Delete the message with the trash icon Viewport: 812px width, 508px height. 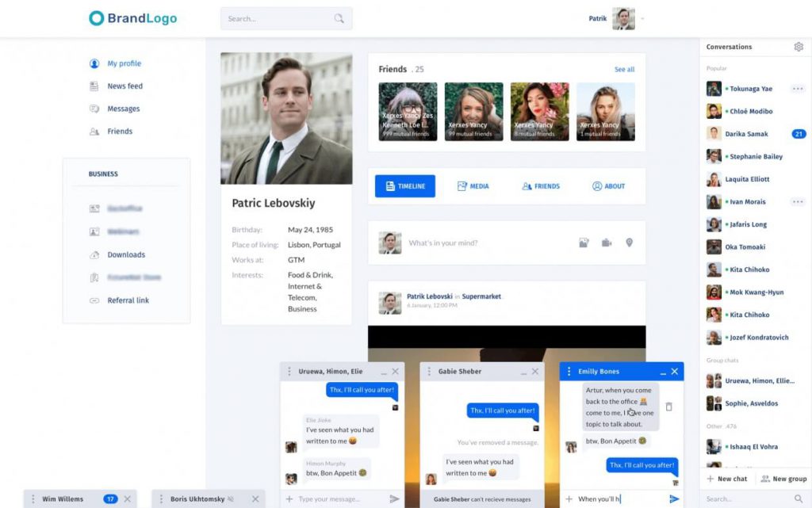point(668,407)
